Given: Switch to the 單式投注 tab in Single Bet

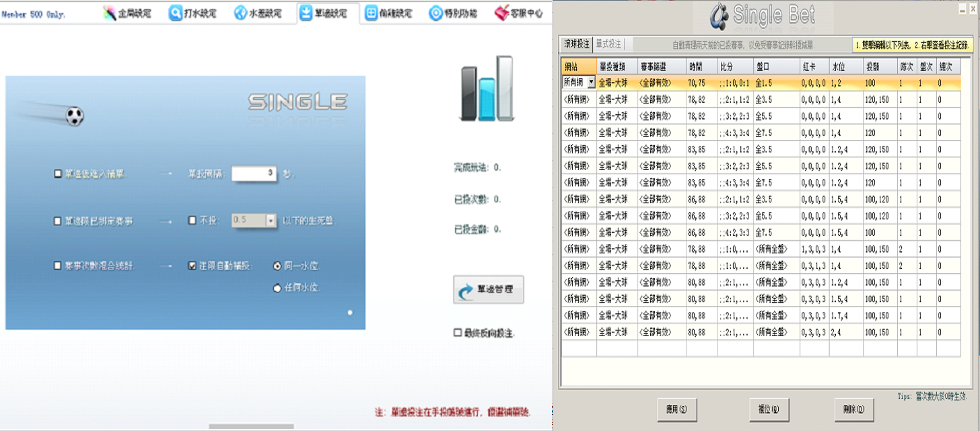Looking at the screenshot, I should [x=608, y=44].
